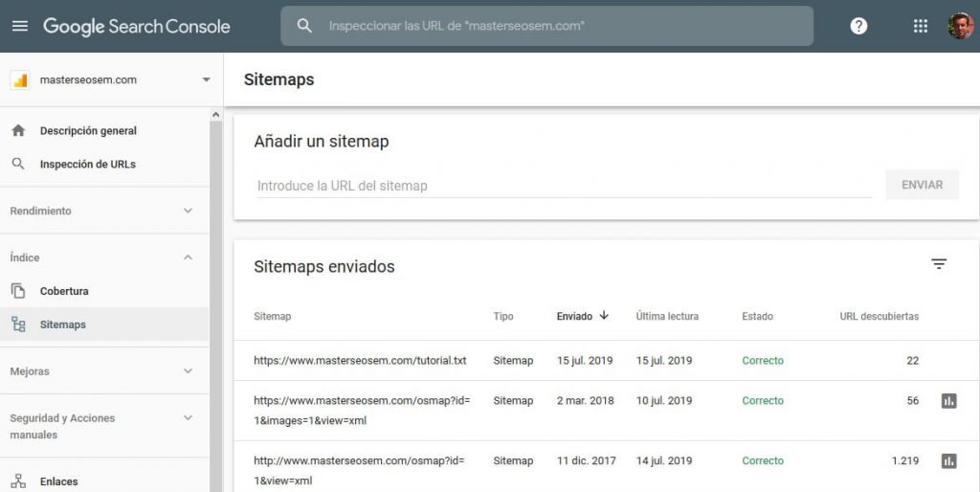Viewport: 980px width, 492px height.
Task: Open chart icon for the 1.219 URLs sitemap
Action: click(948, 460)
